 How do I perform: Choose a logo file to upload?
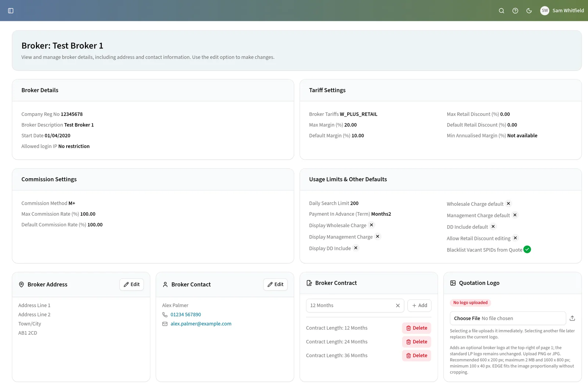coord(508,318)
